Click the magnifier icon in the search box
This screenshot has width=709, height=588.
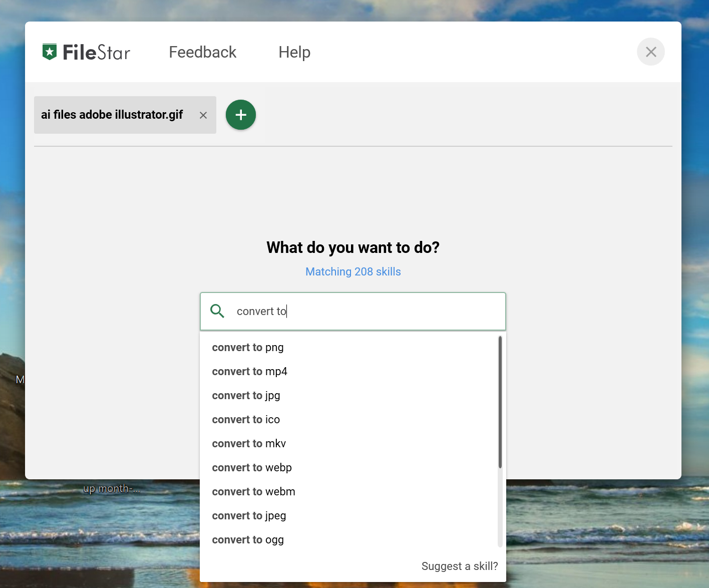(217, 311)
